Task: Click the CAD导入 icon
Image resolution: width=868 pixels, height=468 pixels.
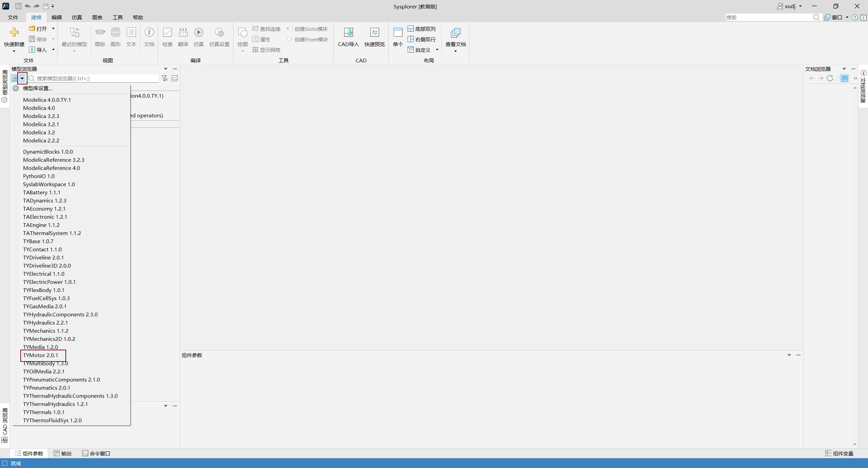Action: point(348,33)
